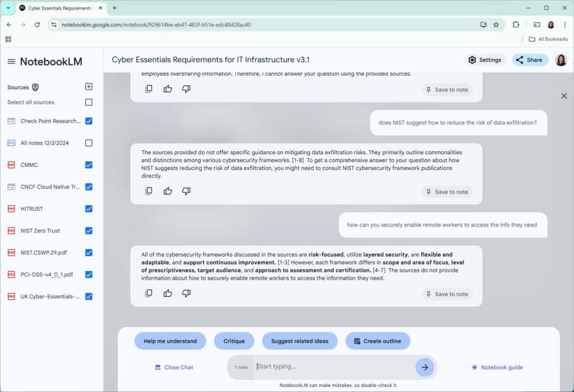Click the Create outline button
Image resolution: width=574 pixels, height=392 pixels.
click(x=378, y=341)
